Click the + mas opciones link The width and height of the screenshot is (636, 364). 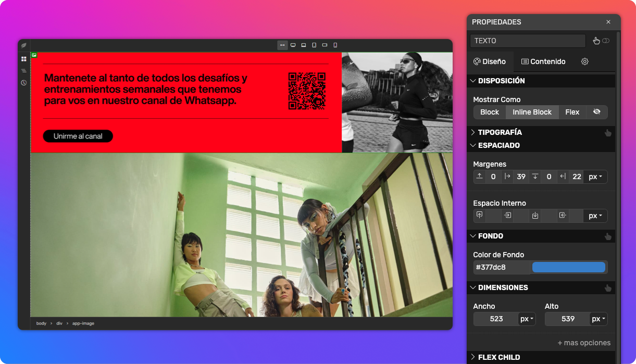584,343
